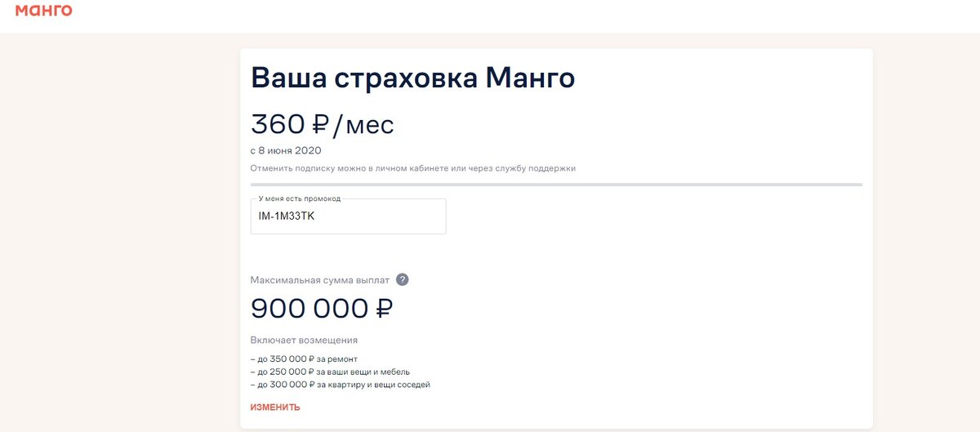Click the empty part of promo field right of code
The image size is (980, 432).
pos(384,216)
